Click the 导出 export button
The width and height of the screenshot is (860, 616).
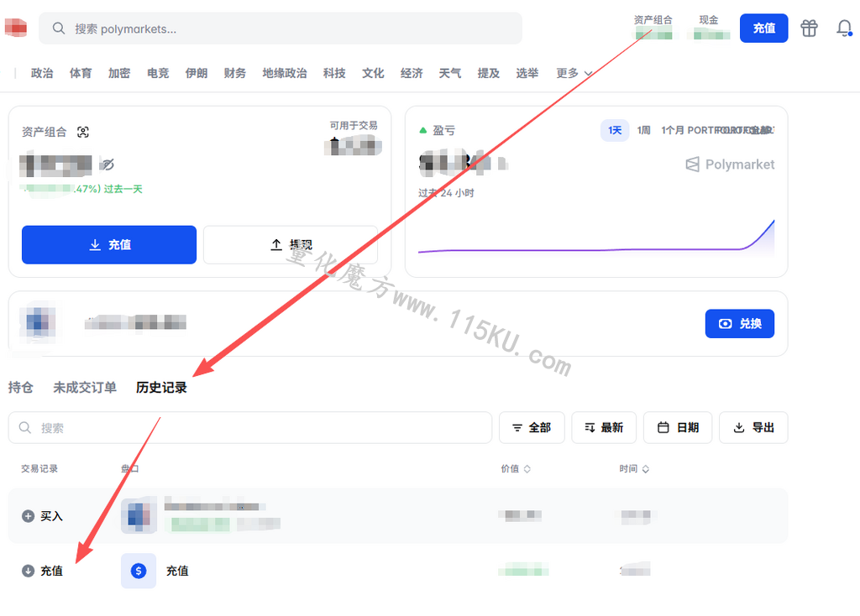(x=753, y=427)
